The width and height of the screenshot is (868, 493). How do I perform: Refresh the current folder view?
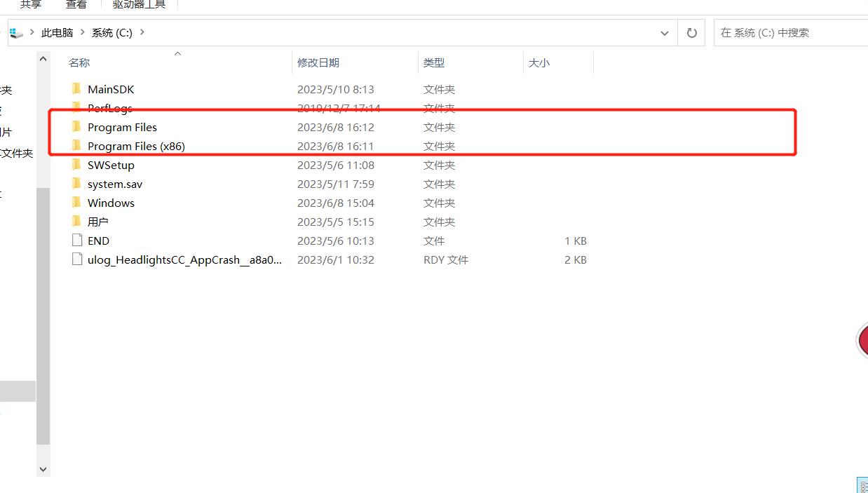692,33
